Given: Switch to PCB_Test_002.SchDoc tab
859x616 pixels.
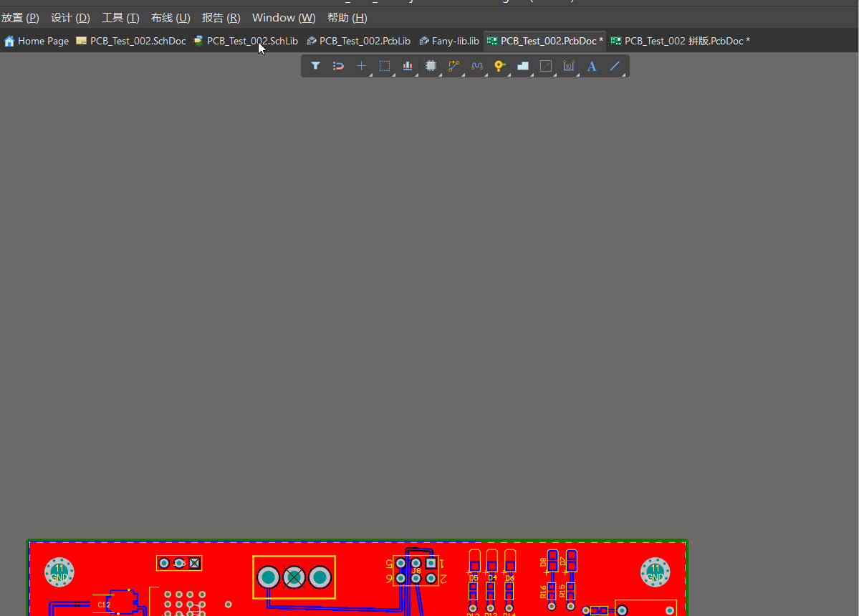Looking at the screenshot, I should click(131, 41).
